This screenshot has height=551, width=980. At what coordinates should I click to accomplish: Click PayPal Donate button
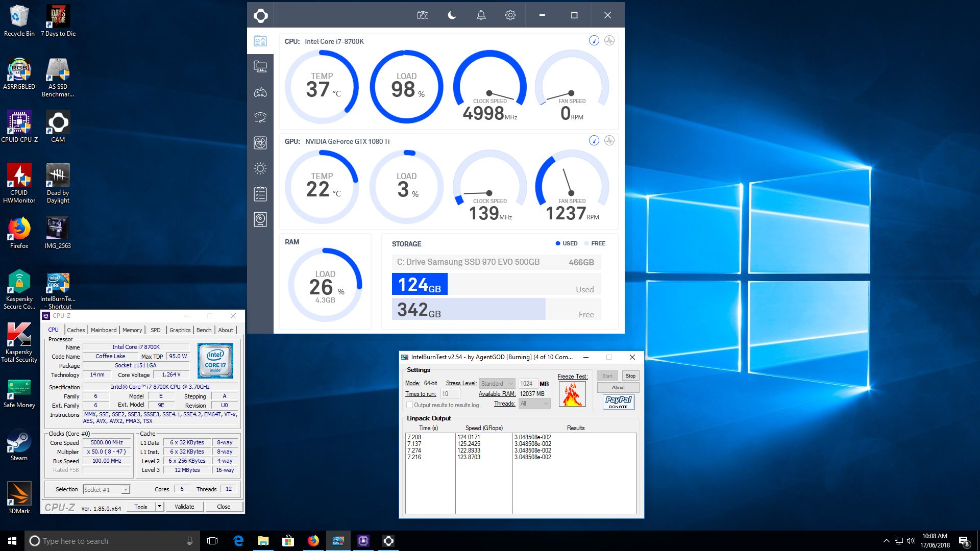(618, 402)
